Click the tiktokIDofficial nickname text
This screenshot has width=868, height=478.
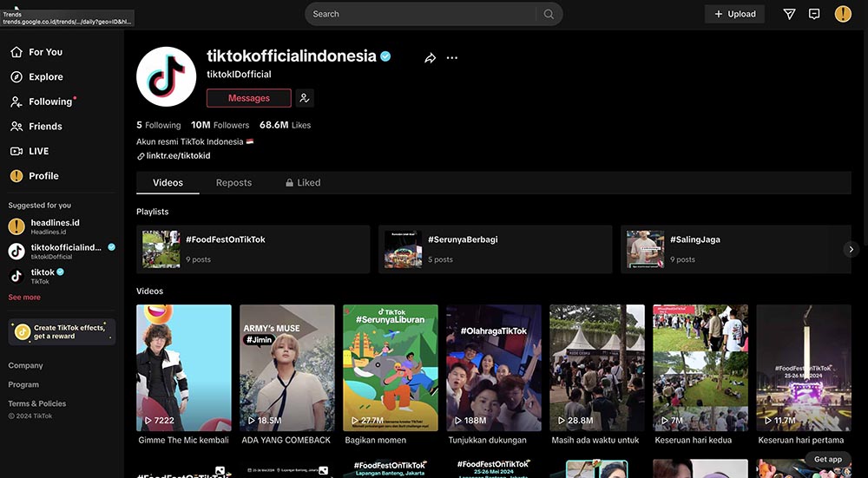pyautogui.click(x=240, y=74)
